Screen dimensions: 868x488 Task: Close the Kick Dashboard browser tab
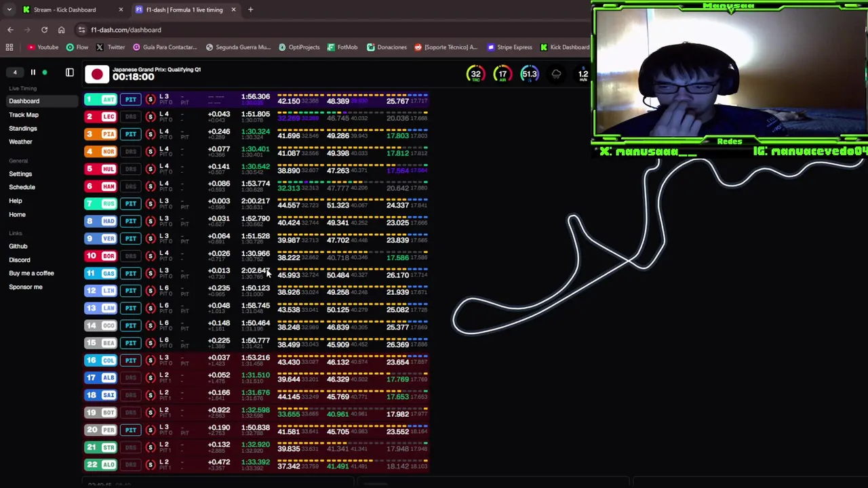coord(121,9)
